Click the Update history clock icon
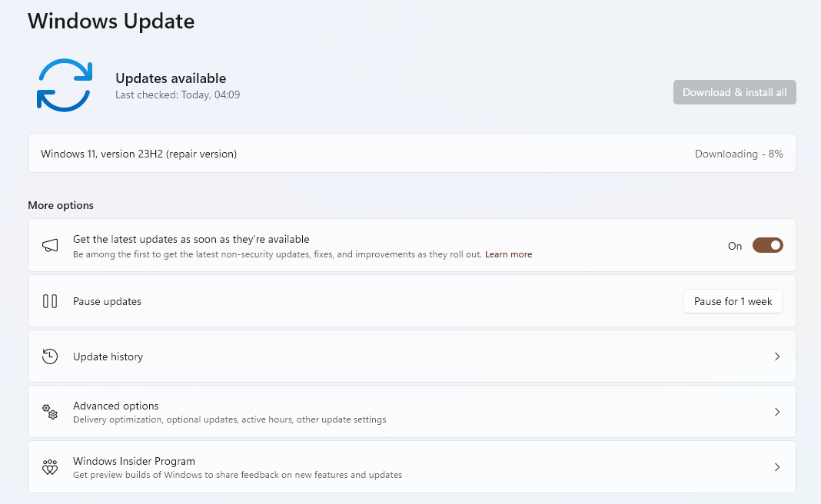821x504 pixels. (x=50, y=356)
